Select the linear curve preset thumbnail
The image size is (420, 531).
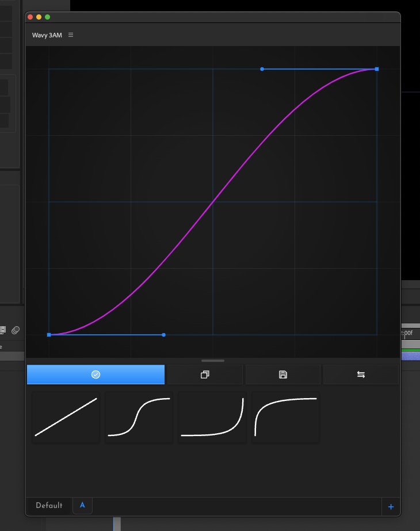[x=66, y=417]
